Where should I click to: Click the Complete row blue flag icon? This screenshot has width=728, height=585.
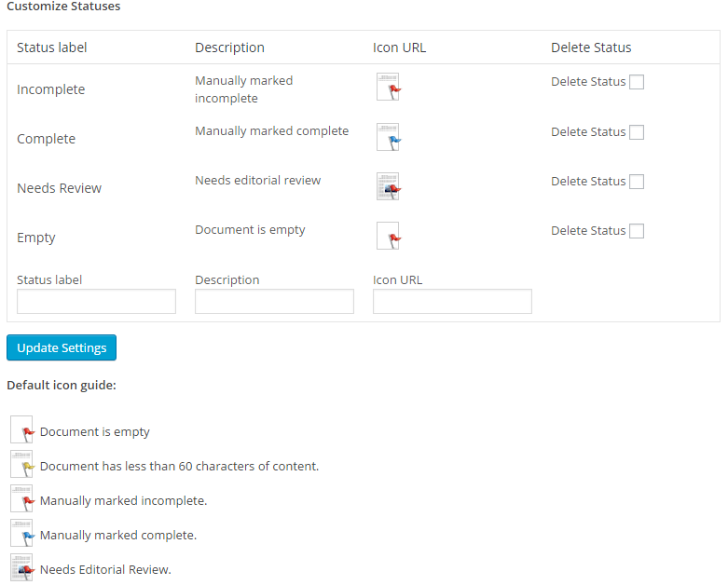(388, 137)
